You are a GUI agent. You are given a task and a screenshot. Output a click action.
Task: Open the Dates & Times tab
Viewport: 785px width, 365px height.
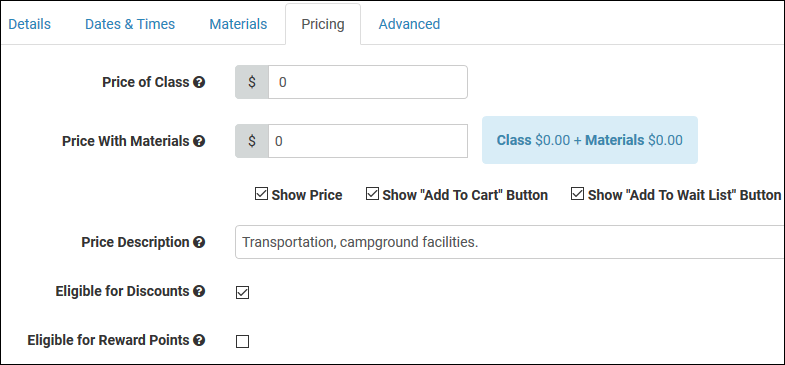pos(130,24)
